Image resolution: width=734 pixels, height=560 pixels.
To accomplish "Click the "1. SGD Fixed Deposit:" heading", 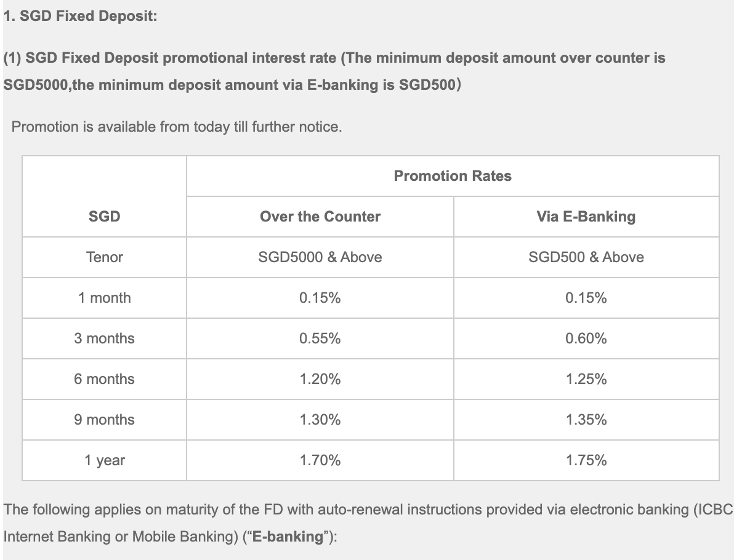I will tap(80, 17).
